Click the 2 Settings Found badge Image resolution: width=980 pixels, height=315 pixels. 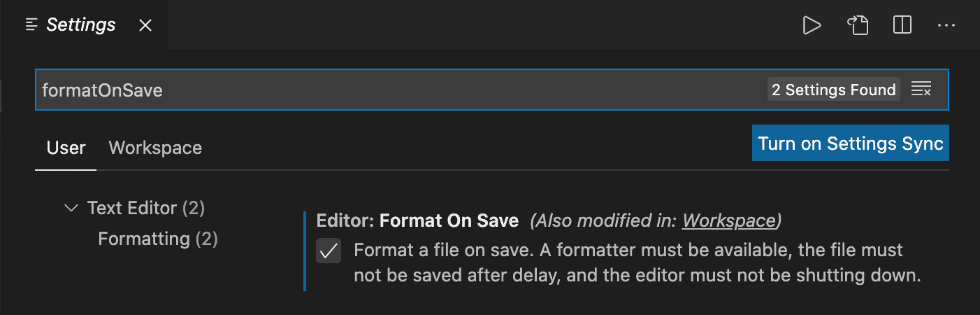[833, 90]
